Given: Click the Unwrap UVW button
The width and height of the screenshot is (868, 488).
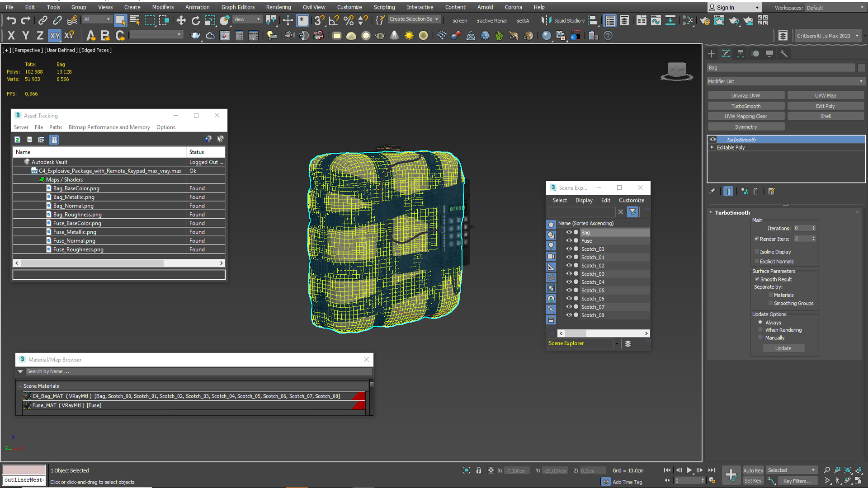Looking at the screenshot, I should (746, 96).
